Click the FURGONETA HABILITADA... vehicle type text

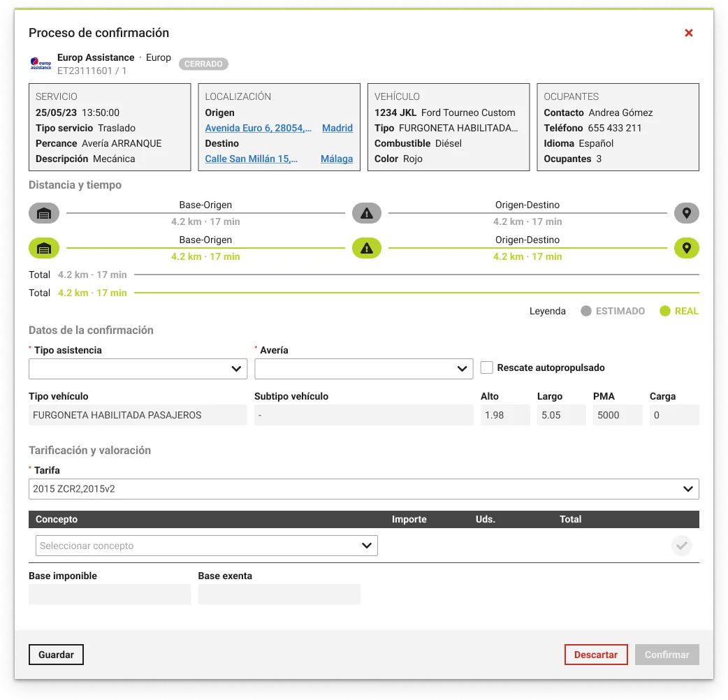[458, 128]
